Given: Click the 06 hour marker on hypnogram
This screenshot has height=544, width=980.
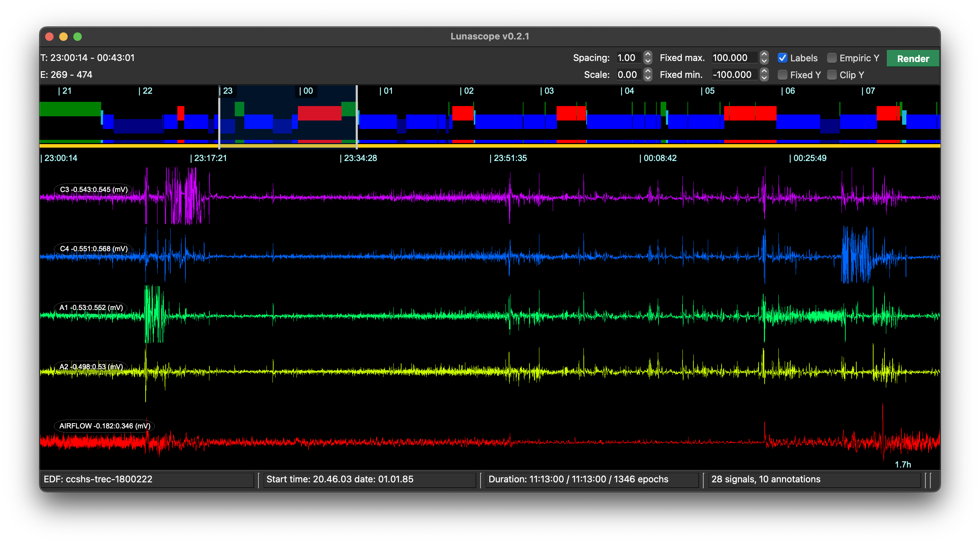Looking at the screenshot, I should [x=788, y=91].
